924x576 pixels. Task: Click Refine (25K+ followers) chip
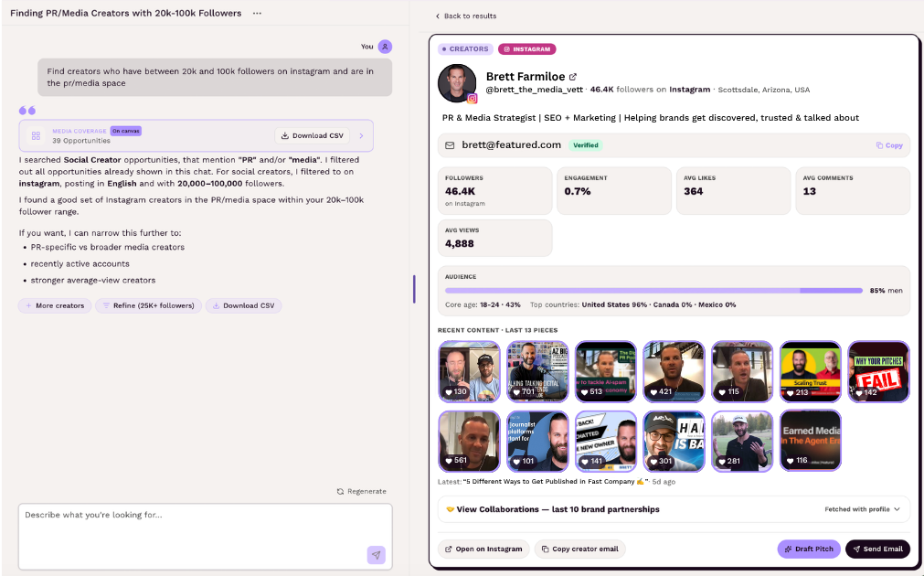[148, 305]
